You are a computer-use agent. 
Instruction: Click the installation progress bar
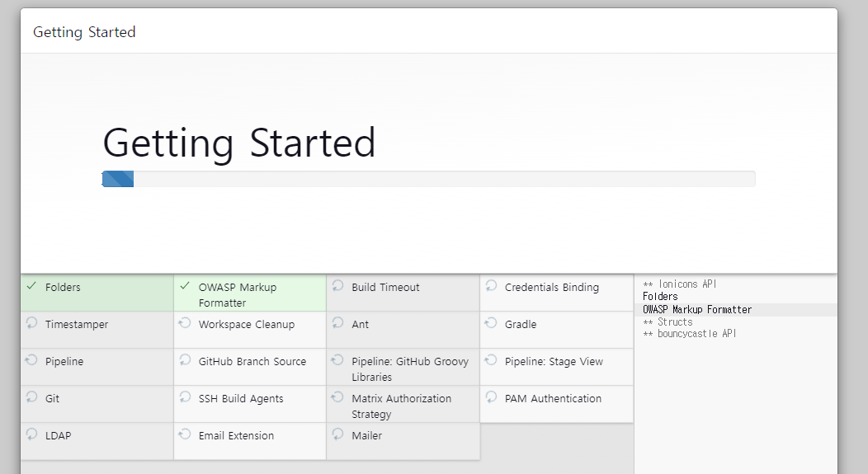[428, 179]
